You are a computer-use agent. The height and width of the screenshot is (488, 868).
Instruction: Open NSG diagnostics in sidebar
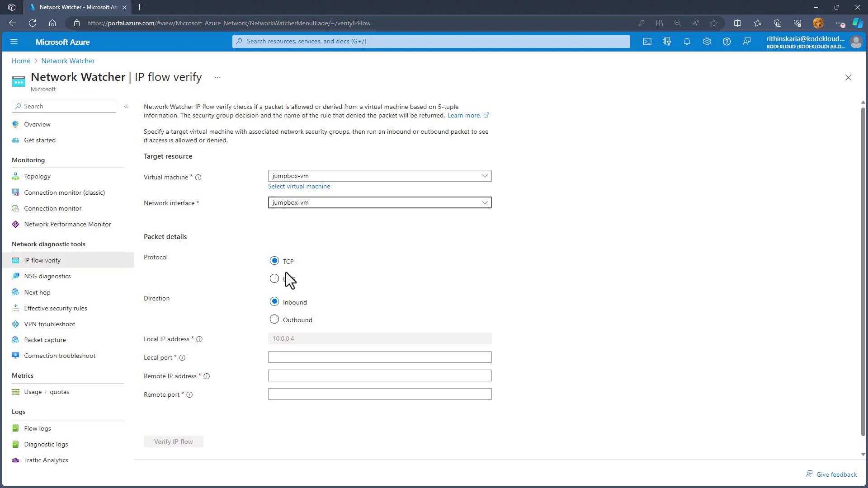point(47,276)
